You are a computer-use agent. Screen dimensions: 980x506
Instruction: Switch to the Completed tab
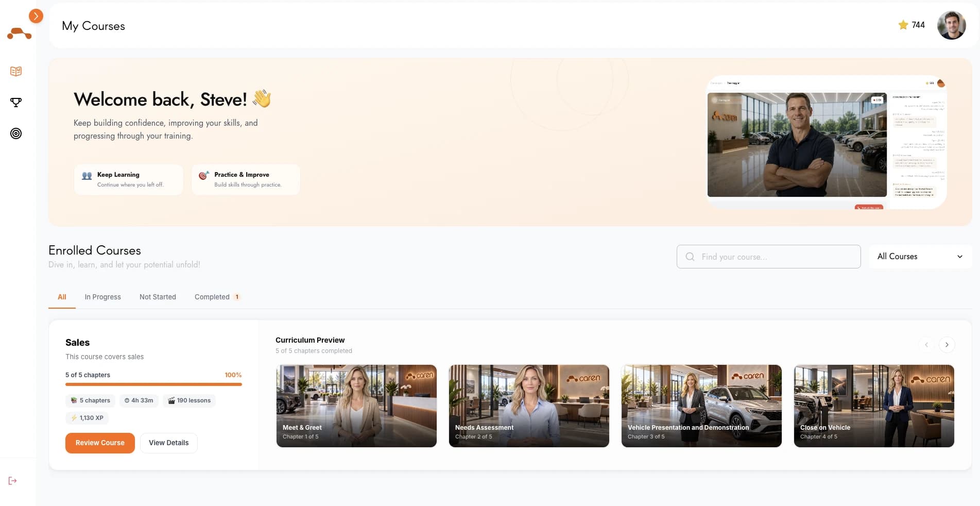click(217, 297)
